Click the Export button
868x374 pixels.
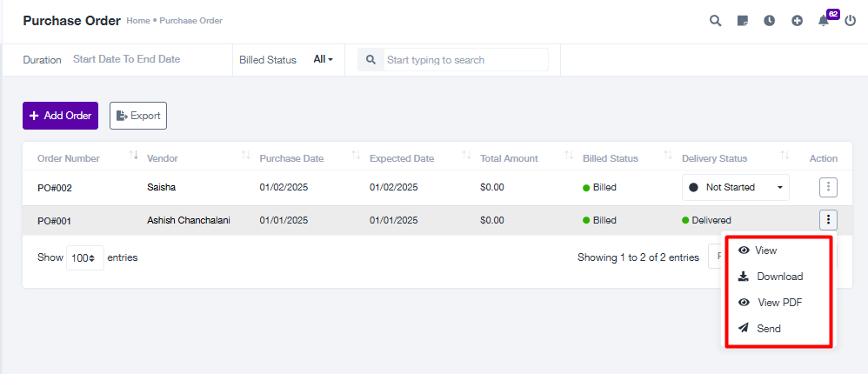click(138, 116)
